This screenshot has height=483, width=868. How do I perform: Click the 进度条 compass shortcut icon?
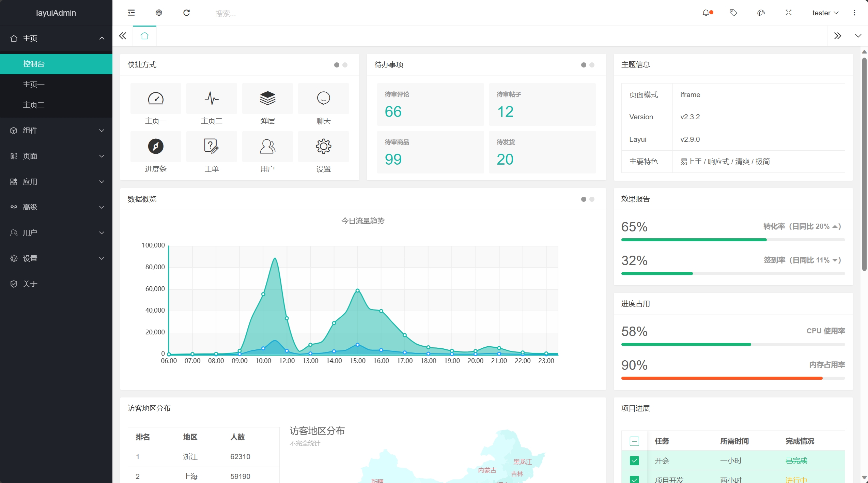(156, 147)
